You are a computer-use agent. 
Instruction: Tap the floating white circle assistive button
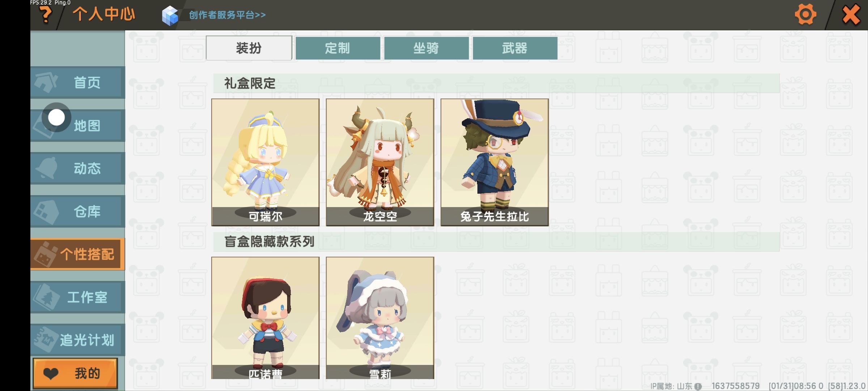(56, 117)
